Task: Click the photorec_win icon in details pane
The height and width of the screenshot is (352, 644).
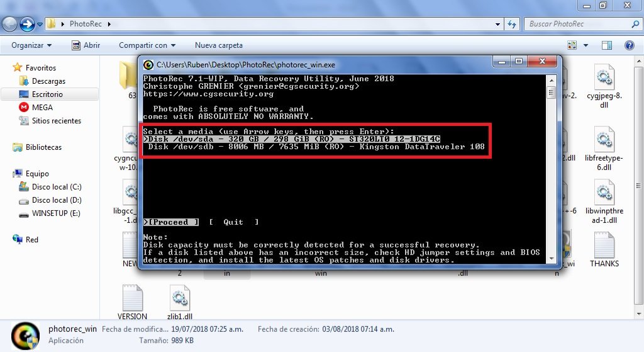Action: click(25, 336)
